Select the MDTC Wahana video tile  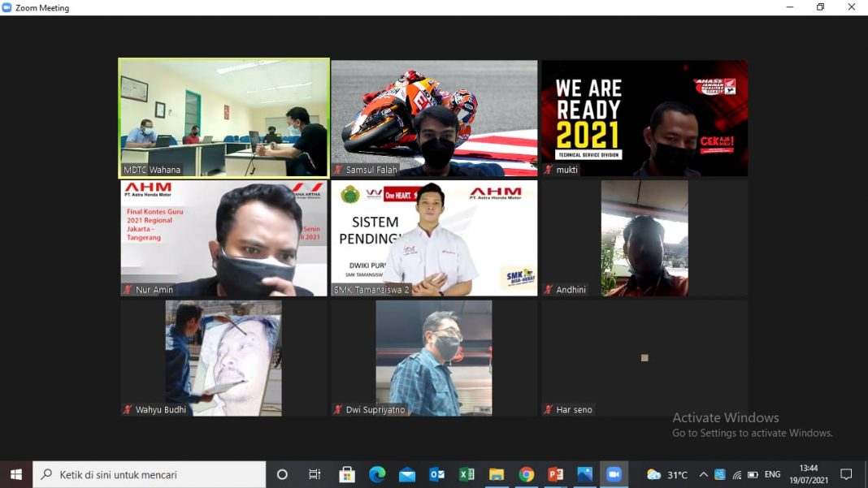pyautogui.click(x=224, y=117)
